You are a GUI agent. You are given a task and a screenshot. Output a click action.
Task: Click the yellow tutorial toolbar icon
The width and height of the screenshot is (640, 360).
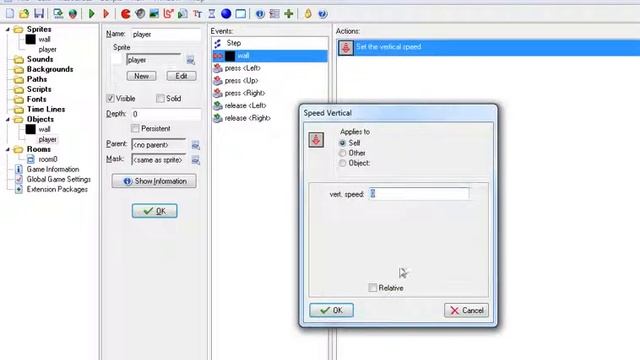[x=308, y=14]
